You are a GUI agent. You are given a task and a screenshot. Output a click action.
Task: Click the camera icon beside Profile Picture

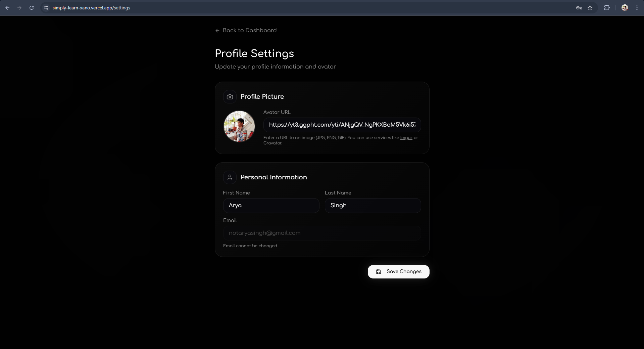click(230, 97)
